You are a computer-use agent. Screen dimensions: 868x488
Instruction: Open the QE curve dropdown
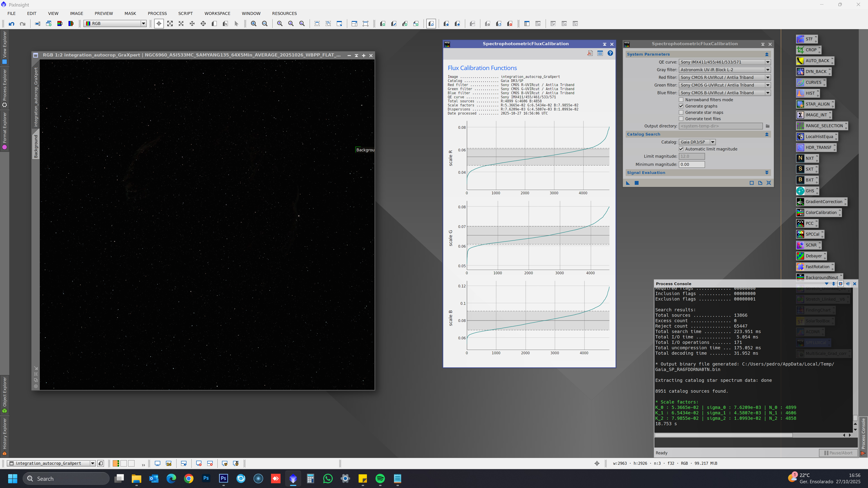pyautogui.click(x=724, y=62)
